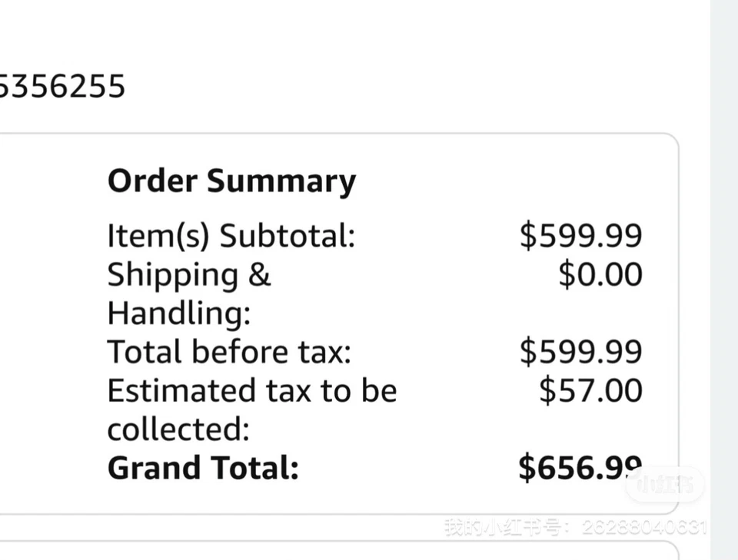Click the Total before tax amount $599.99
738x560 pixels.
pyautogui.click(x=580, y=352)
